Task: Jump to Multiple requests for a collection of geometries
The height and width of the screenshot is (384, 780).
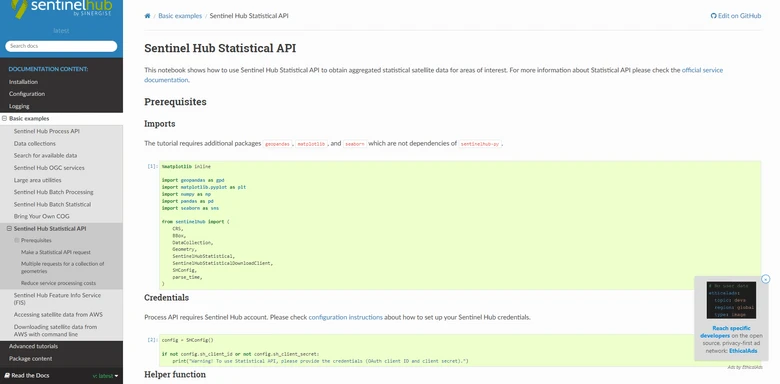Action: tap(63, 268)
